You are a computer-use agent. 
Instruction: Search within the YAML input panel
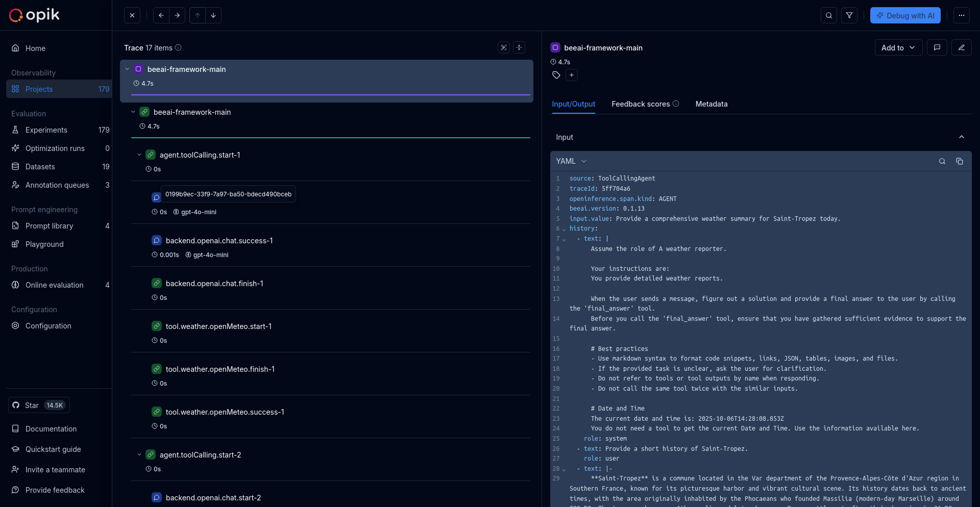coord(941,161)
